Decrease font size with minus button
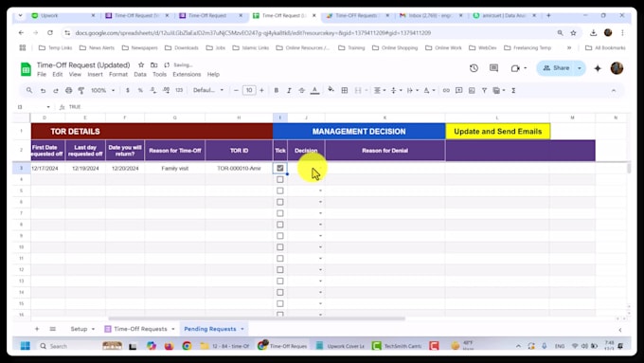 (236, 90)
